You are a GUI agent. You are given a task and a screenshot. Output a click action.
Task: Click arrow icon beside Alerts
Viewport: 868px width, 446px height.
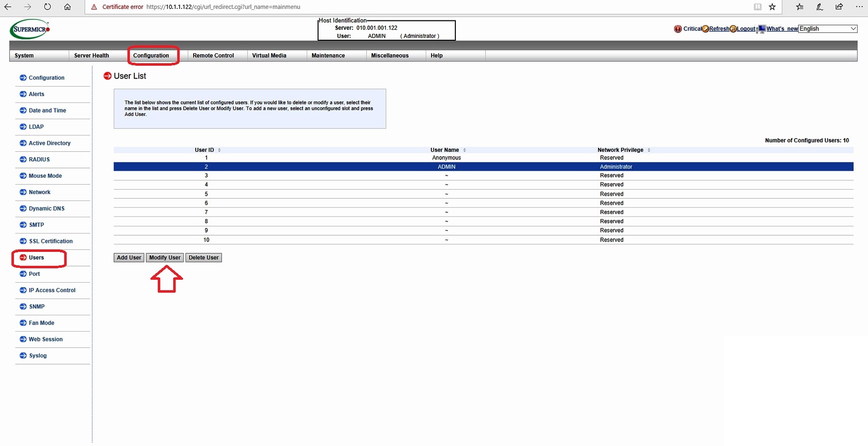tap(23, 94)
